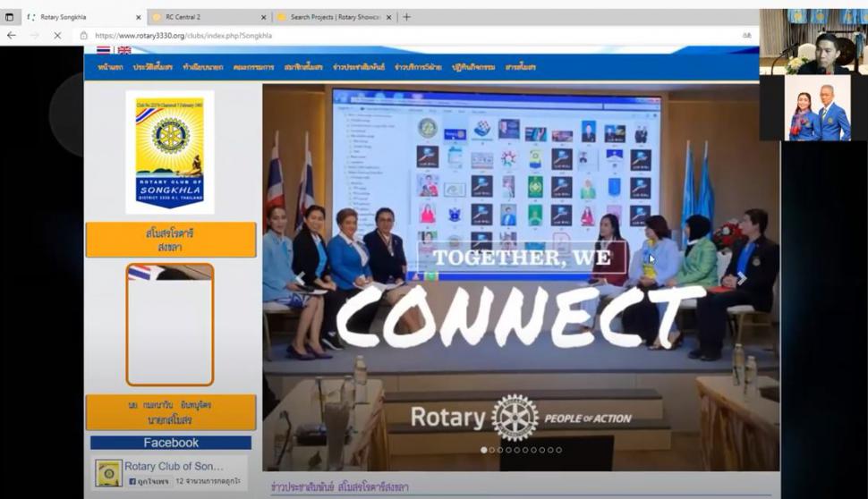Click the blue Facebook header bar
The image size is (868, 499).
click(171, 443)
